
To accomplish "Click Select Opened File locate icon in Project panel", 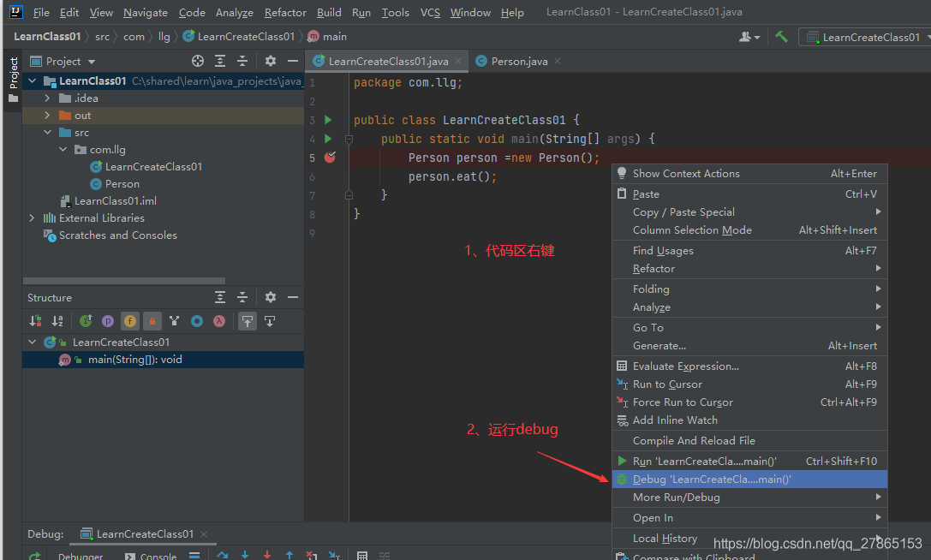I will pos(198,61).
